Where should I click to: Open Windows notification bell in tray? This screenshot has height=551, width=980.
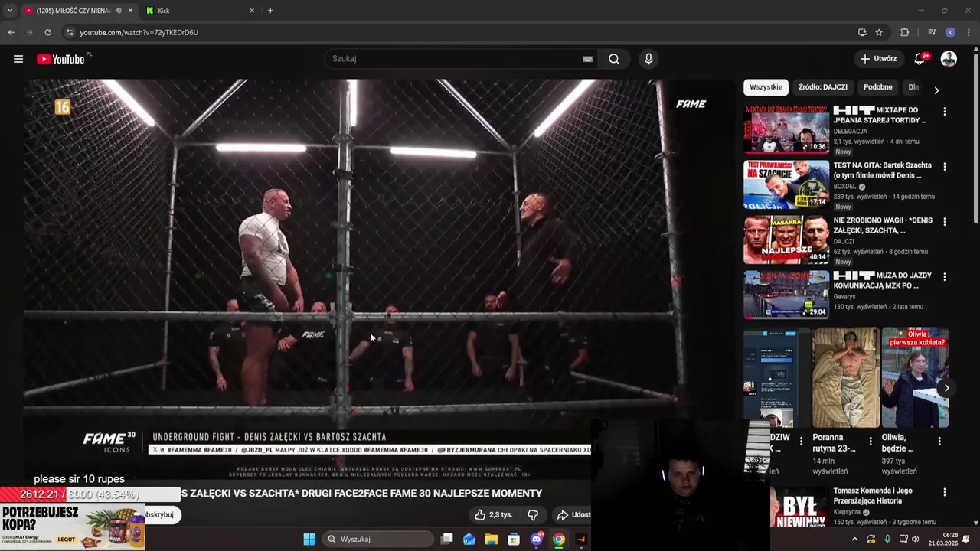tap(966, 540)
